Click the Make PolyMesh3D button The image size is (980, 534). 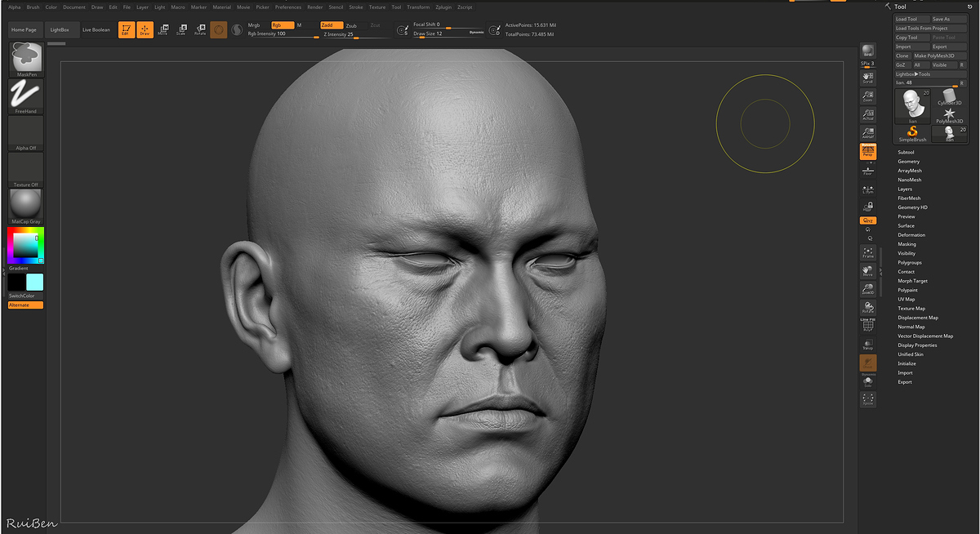click(940, 56)
